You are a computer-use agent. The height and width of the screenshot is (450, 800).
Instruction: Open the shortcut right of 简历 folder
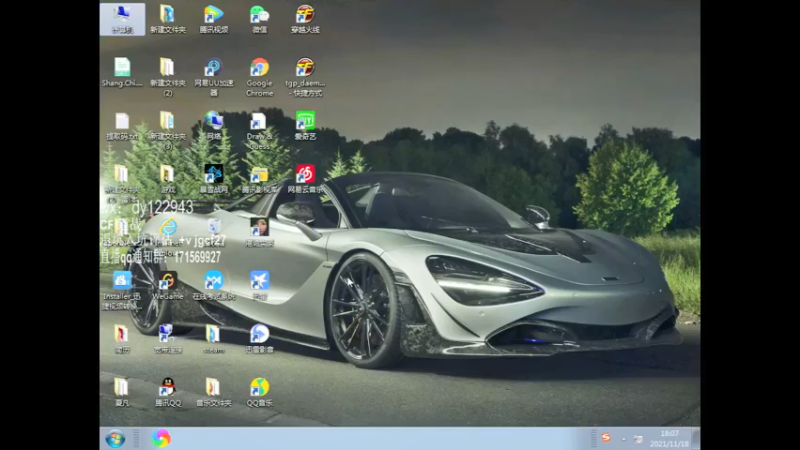(168, 339)
